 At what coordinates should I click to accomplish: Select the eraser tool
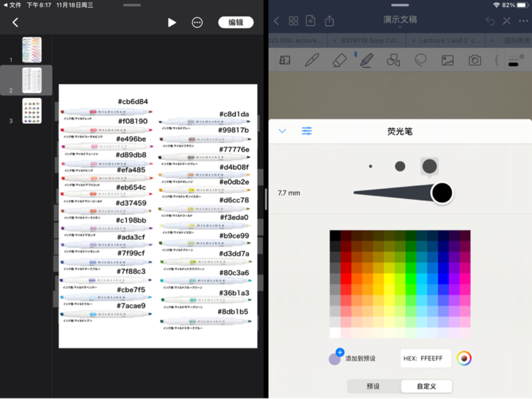point(339,60)
